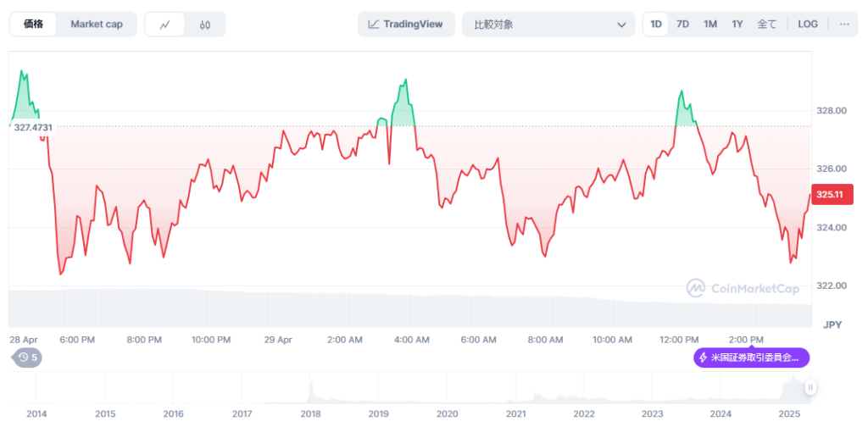Choose the 1M time range

coord(710,25)
